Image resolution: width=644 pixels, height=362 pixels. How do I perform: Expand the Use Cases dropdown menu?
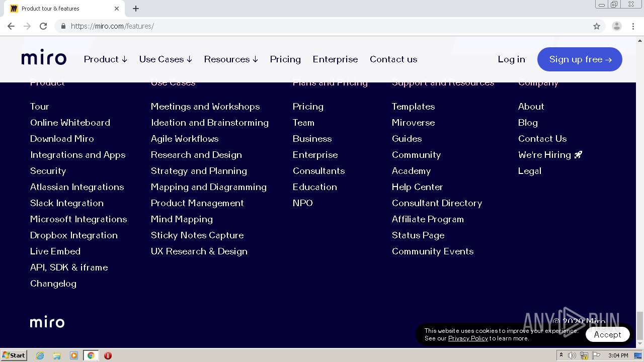pyautogui.click(x=166, y=59)
